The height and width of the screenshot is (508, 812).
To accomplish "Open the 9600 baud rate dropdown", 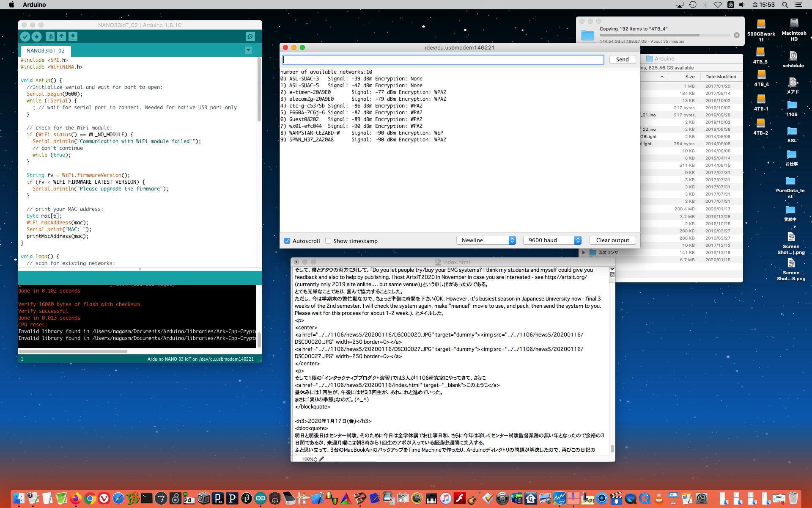I will click(x=552, y=240).
